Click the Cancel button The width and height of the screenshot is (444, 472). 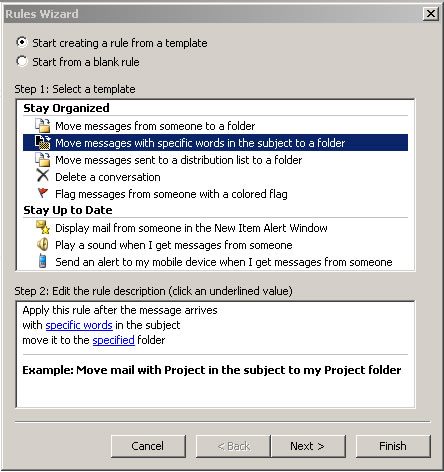tap(148, 446)
